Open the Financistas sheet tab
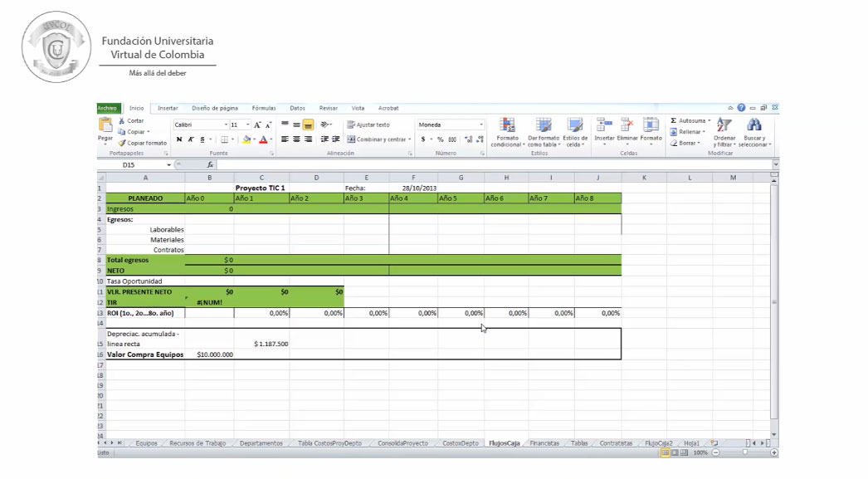Viewport: 868px width, 479px height. tap(544, 443)
